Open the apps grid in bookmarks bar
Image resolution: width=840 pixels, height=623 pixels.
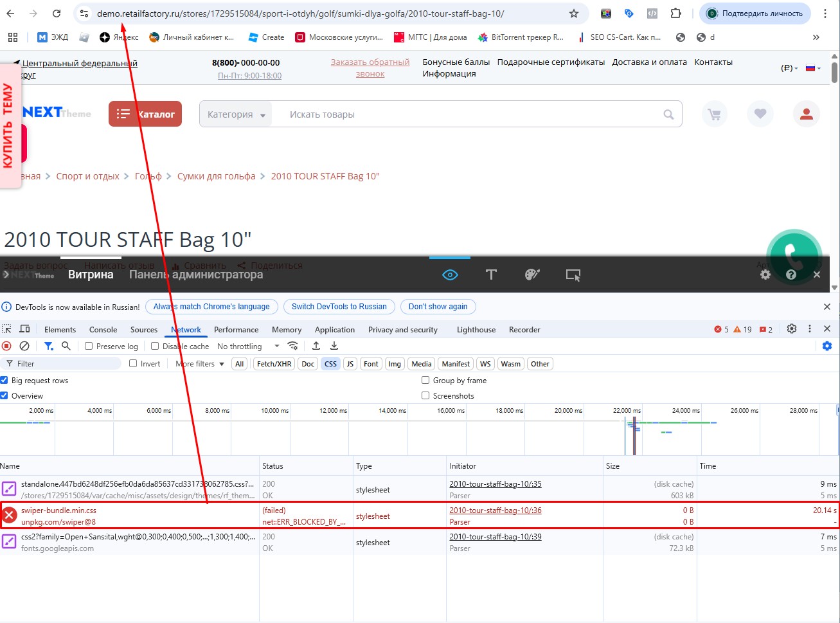pyautogui.click(x=13, y=37)
